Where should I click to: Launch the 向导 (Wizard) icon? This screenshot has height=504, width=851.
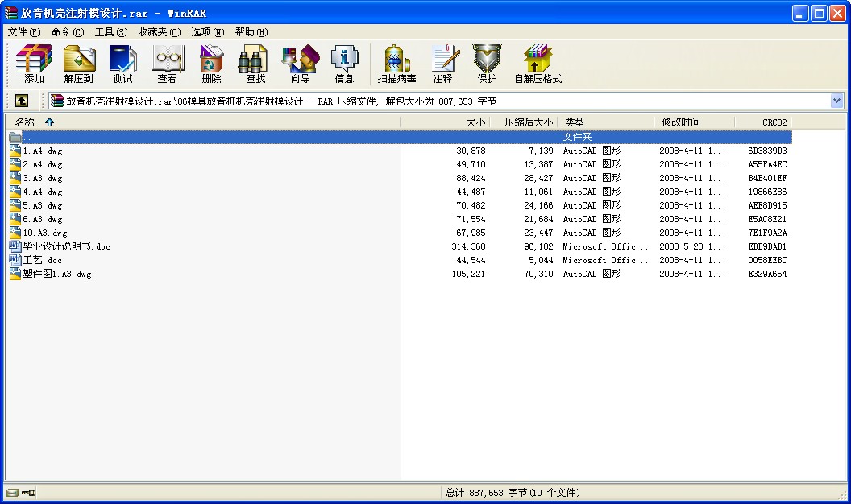(299, 64)
